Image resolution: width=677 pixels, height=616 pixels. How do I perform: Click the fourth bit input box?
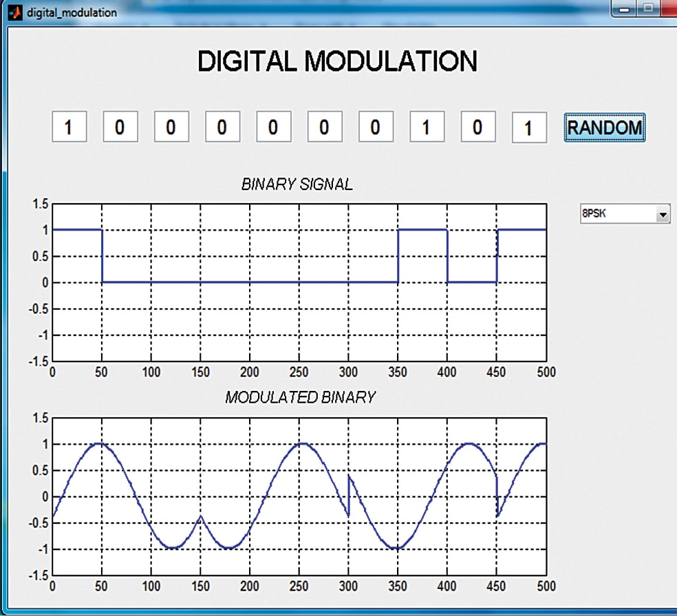[x=222, y=128]
